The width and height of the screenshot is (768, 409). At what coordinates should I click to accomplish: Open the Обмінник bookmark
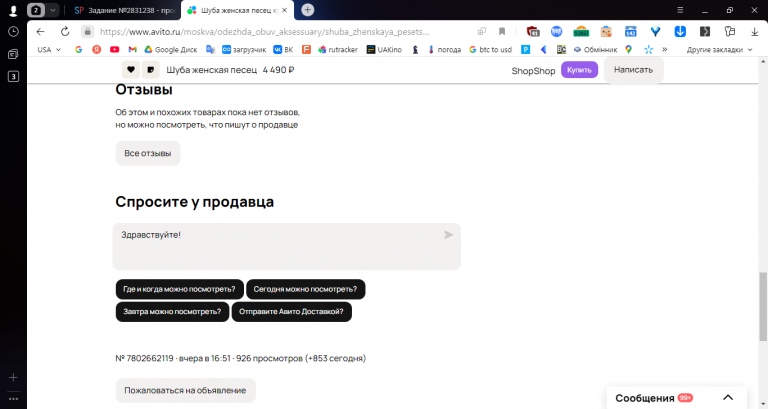point(595,49)
